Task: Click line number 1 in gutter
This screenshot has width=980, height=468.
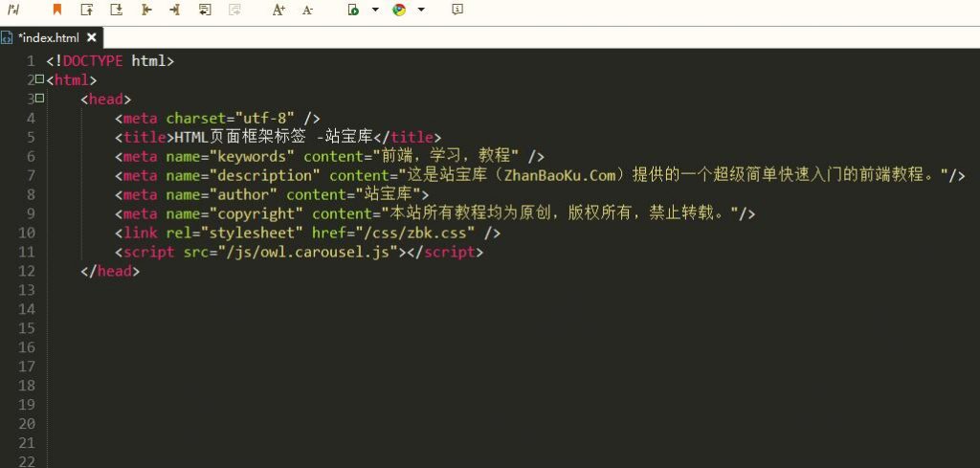Action: coord(31,61)
